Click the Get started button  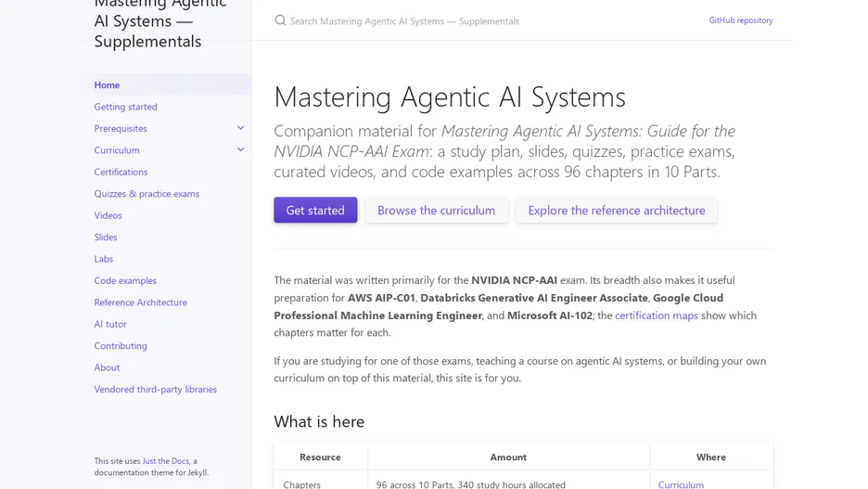pos(315,210)
